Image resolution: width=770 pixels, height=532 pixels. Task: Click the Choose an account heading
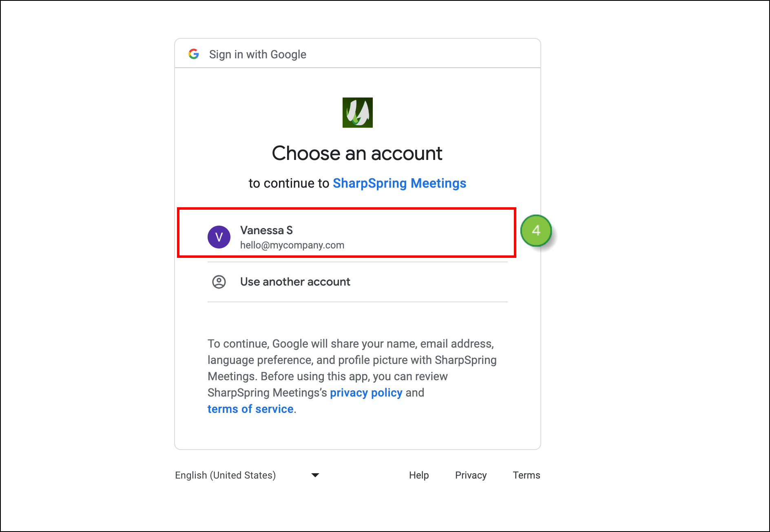[357, 153]
